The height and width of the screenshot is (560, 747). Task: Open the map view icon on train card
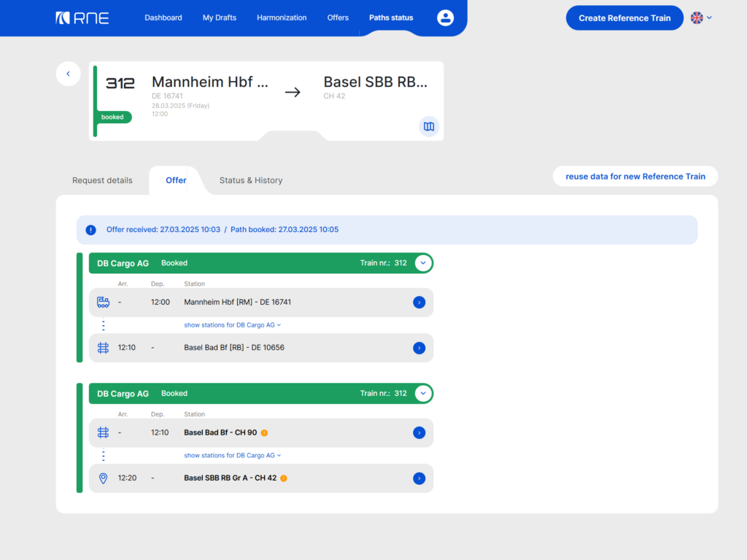(429, 126)
